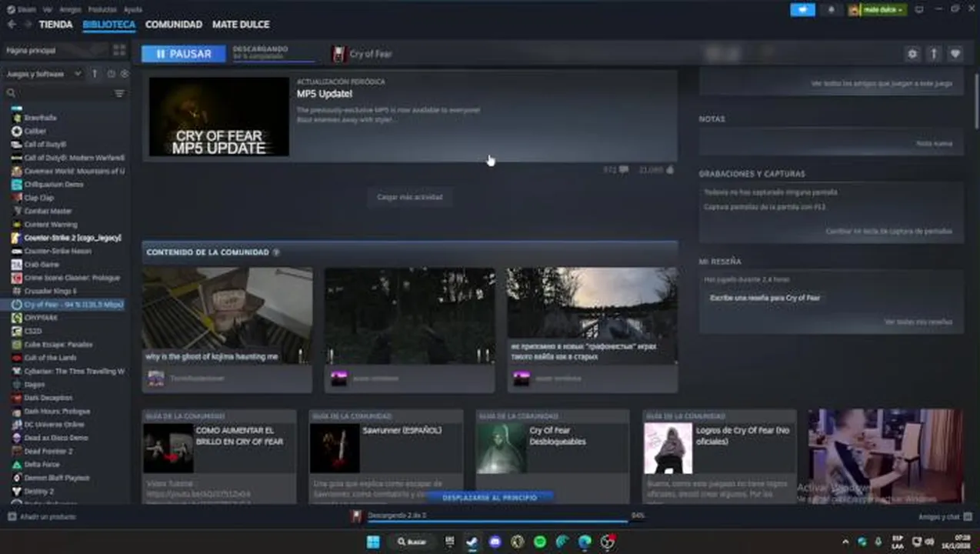Click Ver todas mis reseñas link
This screenshot has height=554, width=980.
pyautogui.click(x=918, y=322)
